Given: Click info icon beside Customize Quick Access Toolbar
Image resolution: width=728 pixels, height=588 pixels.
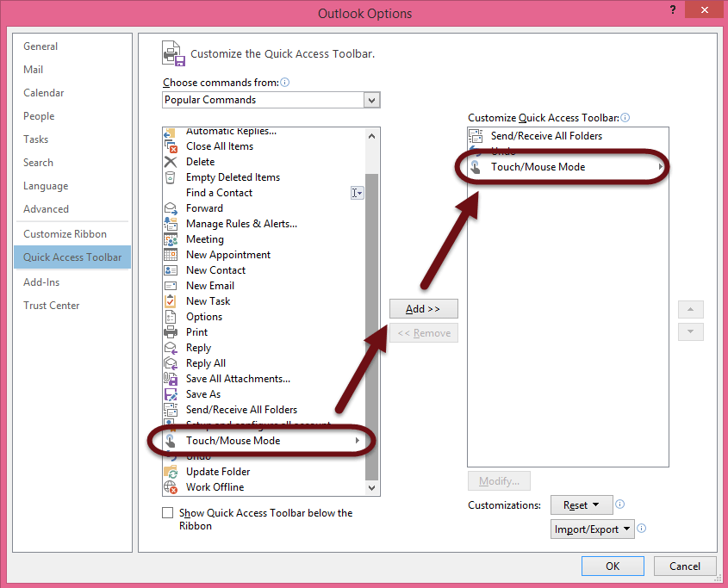Looking at the screenshot, I should (625, 117).
